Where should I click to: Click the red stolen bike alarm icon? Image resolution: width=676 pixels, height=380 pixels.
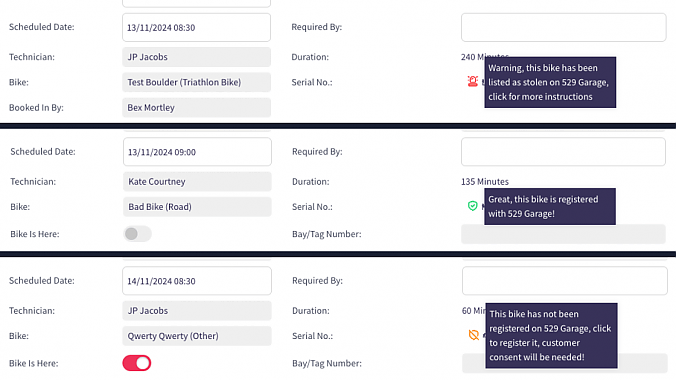(x=473, y=81)
